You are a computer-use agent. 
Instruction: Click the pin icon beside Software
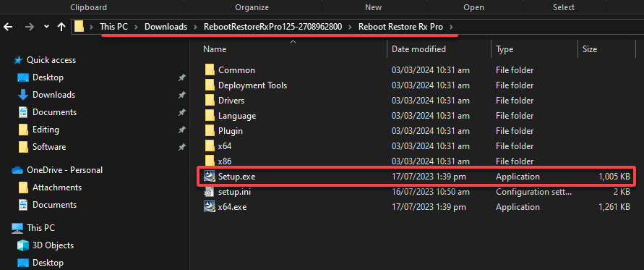point(181,148)
